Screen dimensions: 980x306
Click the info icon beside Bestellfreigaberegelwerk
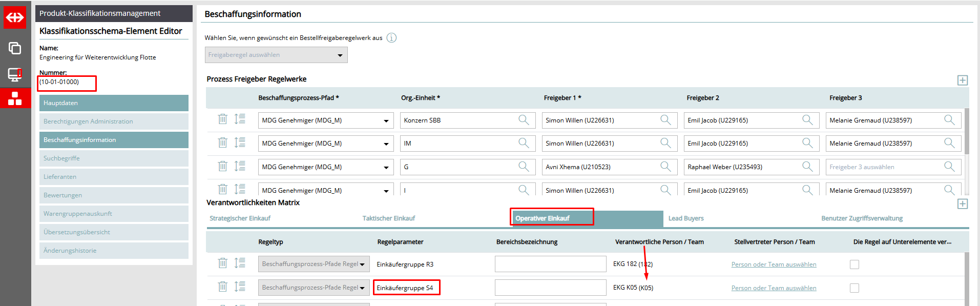(x=391, y=38)
